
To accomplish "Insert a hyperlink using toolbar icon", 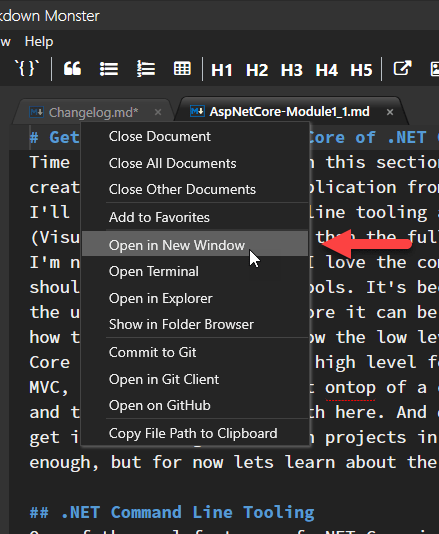I will point(402,68).
